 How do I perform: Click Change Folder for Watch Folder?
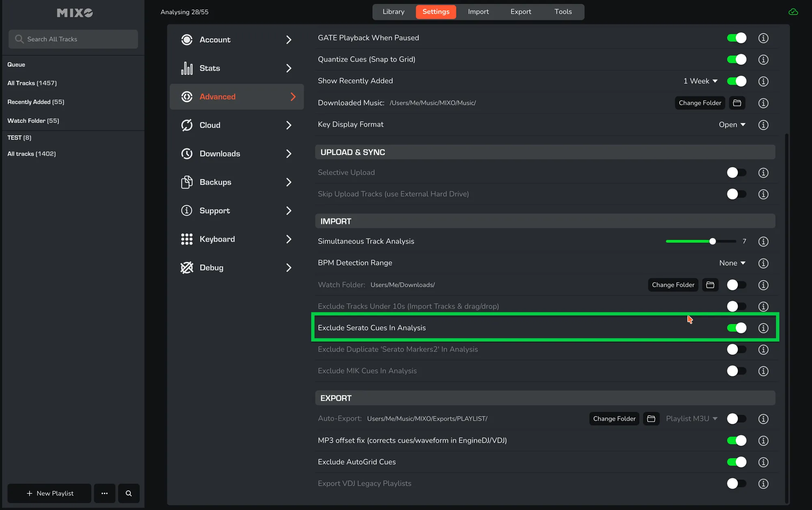point(673,285)
